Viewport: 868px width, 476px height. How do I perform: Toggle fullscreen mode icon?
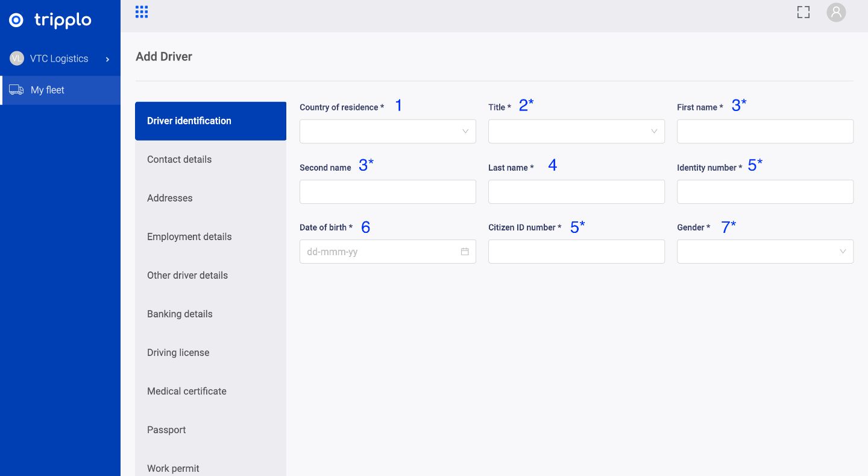point(803,12)
